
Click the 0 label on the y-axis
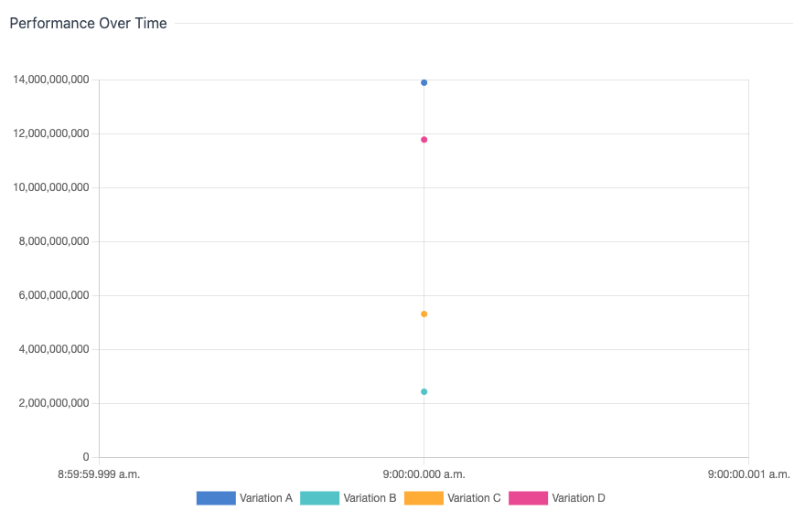[x=86, y=457]
